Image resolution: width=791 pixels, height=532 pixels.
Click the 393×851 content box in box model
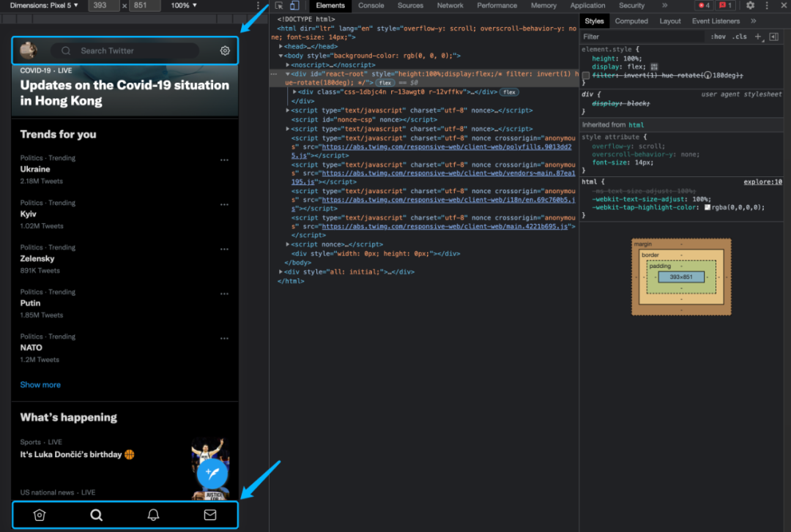681,277
